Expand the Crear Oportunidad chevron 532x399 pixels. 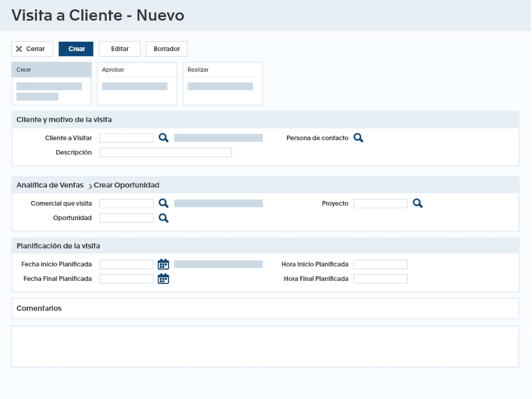pos(90,186)
